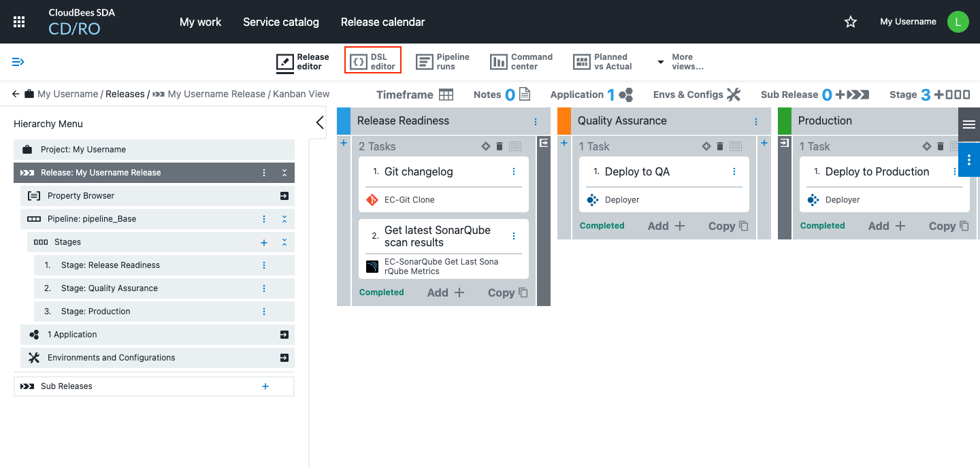Open Quality Assurance stage header three-dot menu
This screenshot has width=980, height=470.
(x=756, y=122)
